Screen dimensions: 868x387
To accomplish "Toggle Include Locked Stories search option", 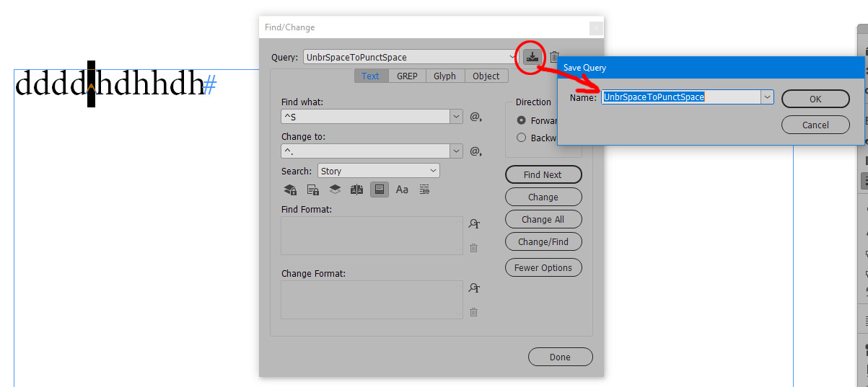I will [x=313, y=190].
